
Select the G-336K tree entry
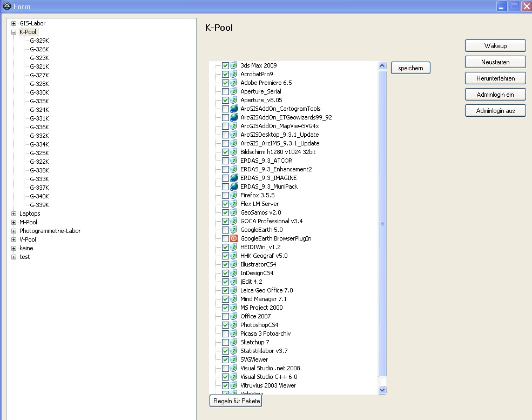point(39,127)
